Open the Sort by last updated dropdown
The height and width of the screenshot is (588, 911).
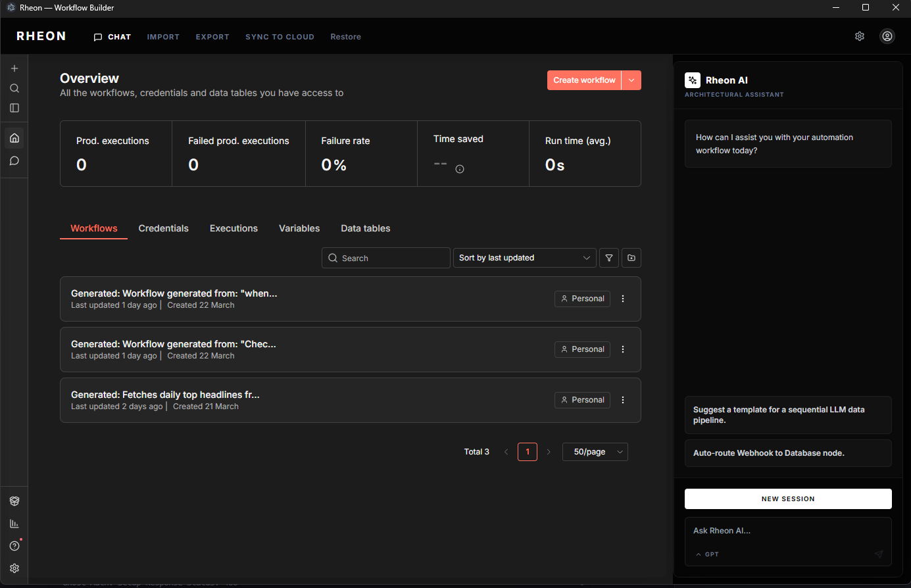point(525,258)
